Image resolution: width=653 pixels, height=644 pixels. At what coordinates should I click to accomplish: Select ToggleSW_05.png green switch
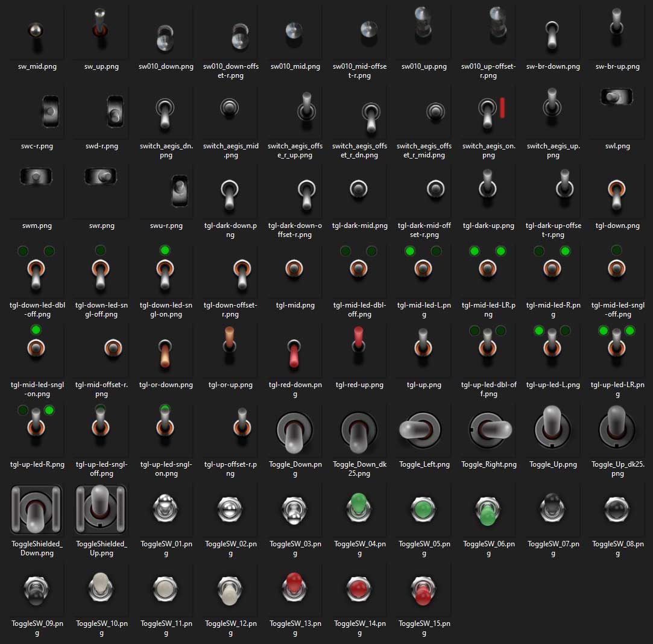(424, 510)
